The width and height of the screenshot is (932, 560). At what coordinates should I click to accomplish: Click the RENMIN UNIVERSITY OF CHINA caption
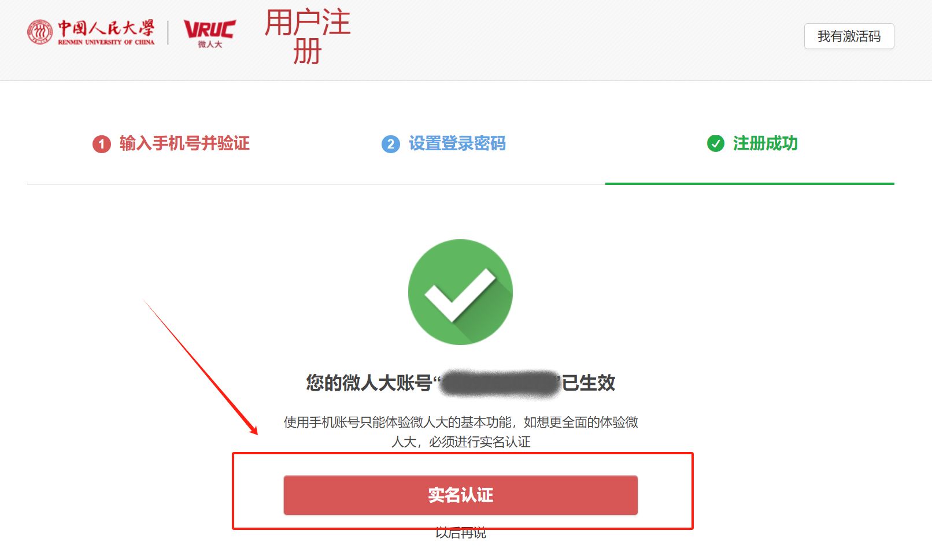click(106, 42)
